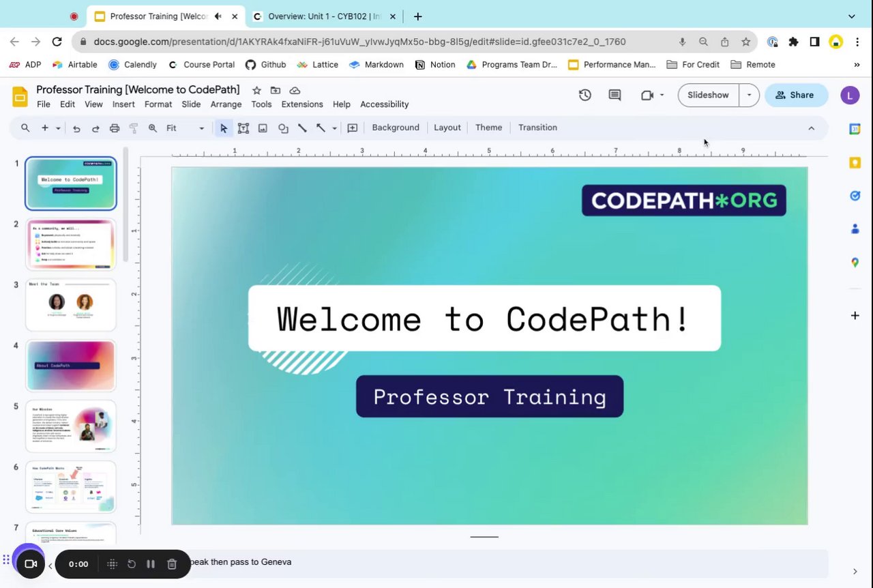Screen dimensions: 873x588
Task: Open version history clock icon
Action: tap(585, 95)
